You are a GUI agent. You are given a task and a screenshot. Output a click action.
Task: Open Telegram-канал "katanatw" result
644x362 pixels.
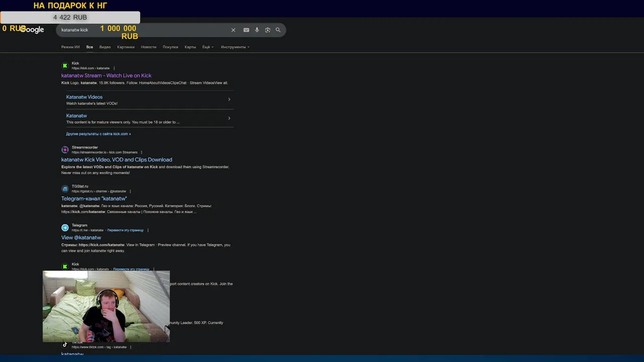pyautogui.click(x=94, y=199)
